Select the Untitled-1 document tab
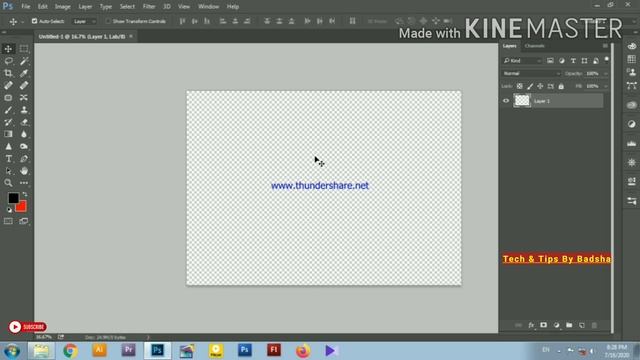The image size is (640, 360). 82,36
